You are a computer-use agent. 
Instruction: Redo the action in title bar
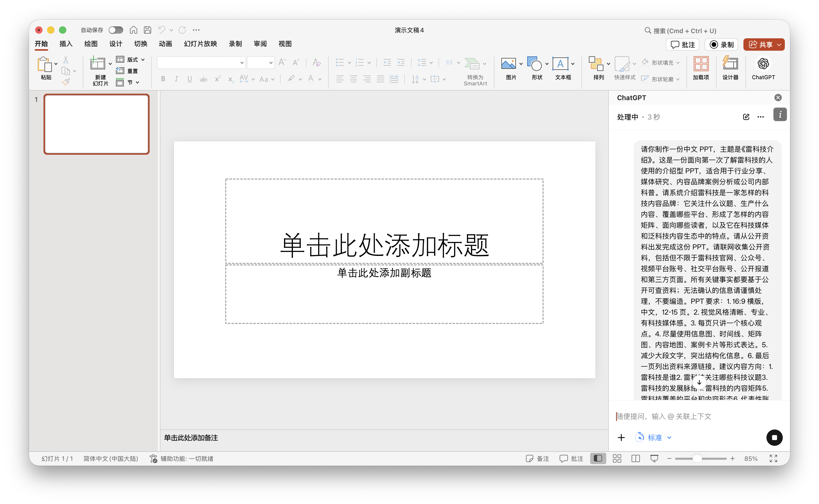click(182, 30)
